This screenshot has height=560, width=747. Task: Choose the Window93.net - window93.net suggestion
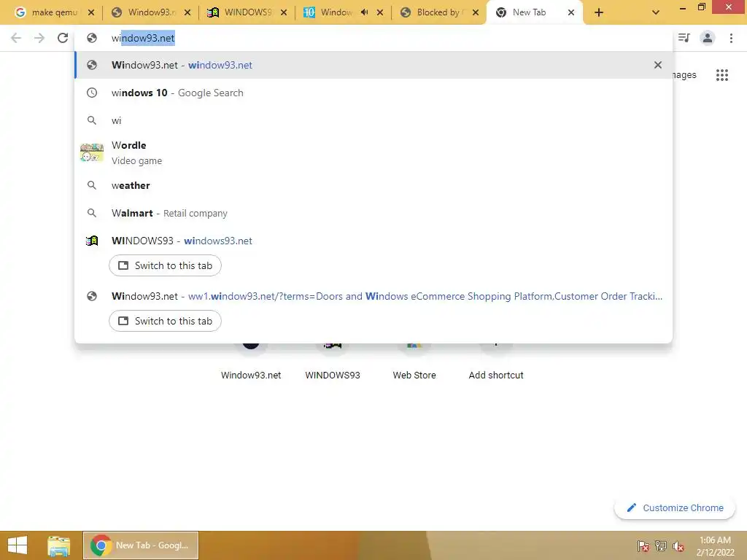(x=373, y=65)
